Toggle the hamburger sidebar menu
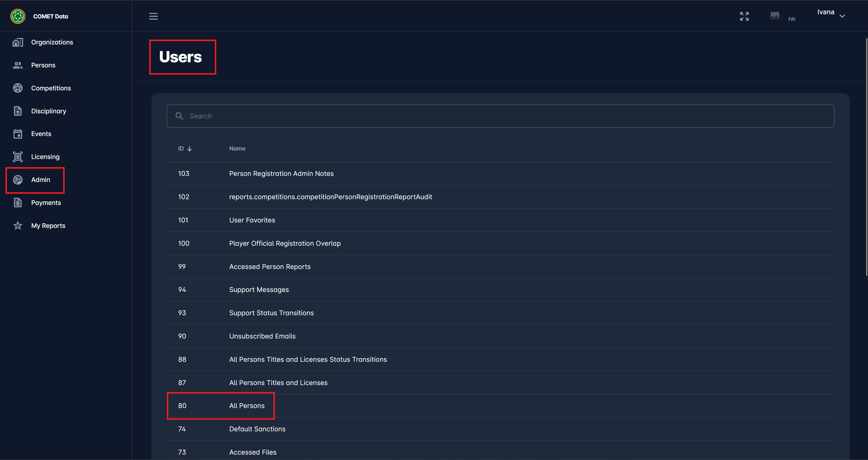The height and width of the screenshot is (460, 868). pyautogui.click(x=153, y=16)
